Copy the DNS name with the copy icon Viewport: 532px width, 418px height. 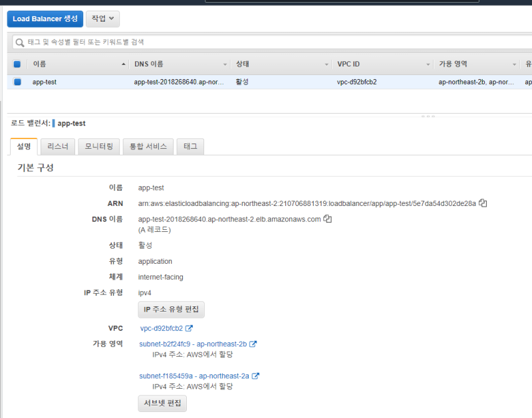327,219
